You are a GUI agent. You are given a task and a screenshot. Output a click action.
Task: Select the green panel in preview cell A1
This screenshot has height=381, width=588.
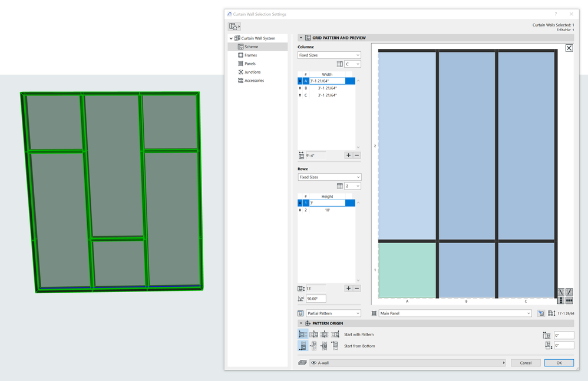click(407, 270)
